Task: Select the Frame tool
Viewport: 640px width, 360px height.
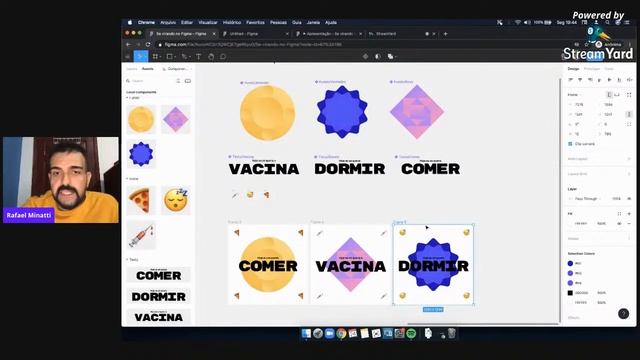Action: coord(156,56)
